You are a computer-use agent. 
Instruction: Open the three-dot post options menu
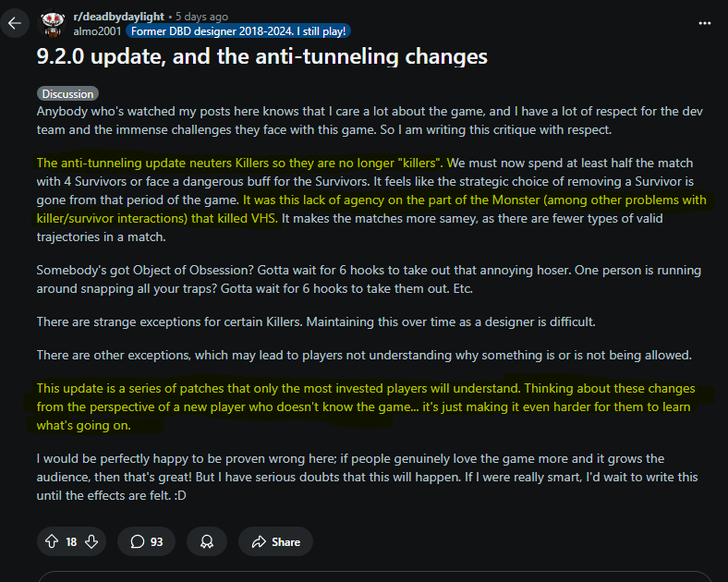(x=704, y=23)
